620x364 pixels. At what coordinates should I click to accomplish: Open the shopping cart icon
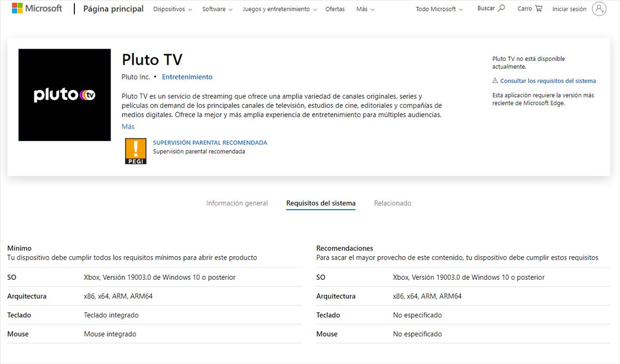click(539, 9)
